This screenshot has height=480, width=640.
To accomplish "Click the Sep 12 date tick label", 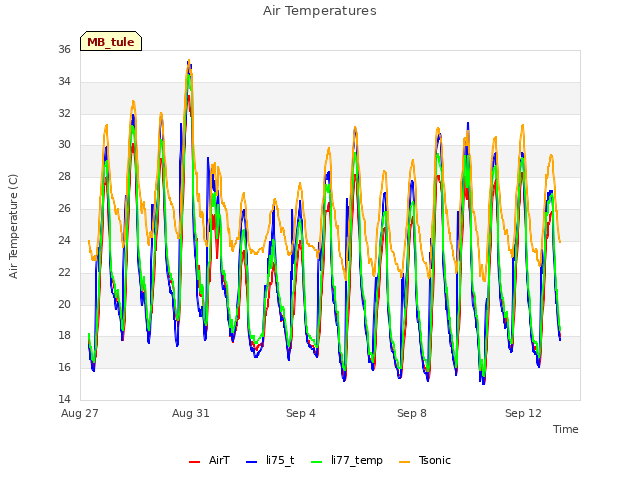I will pos(523,413).
